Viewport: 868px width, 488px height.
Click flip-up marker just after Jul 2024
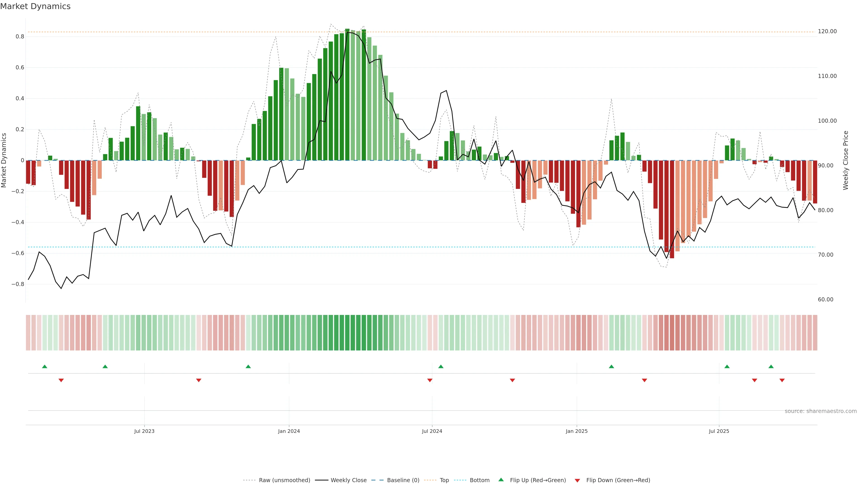(x=441, y=366)
